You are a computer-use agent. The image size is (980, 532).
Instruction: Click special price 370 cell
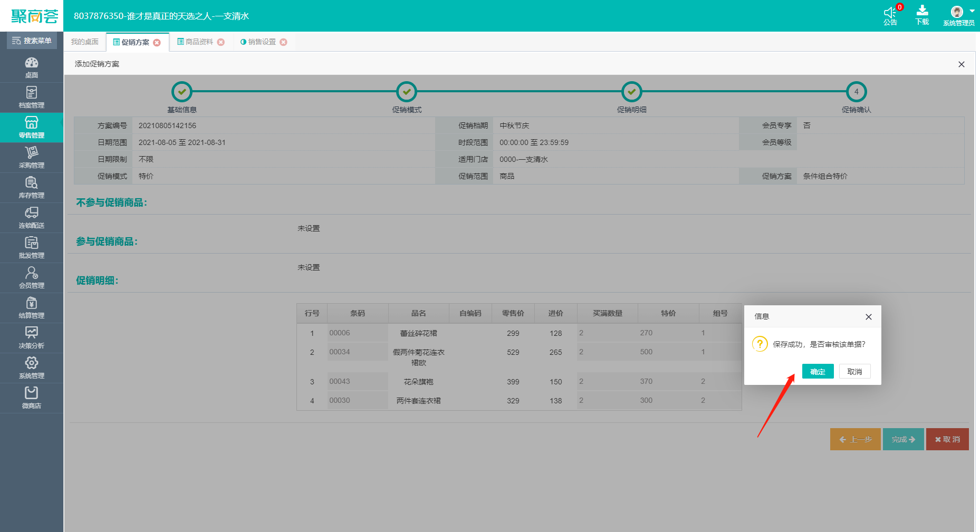click(x=668, y=381)
